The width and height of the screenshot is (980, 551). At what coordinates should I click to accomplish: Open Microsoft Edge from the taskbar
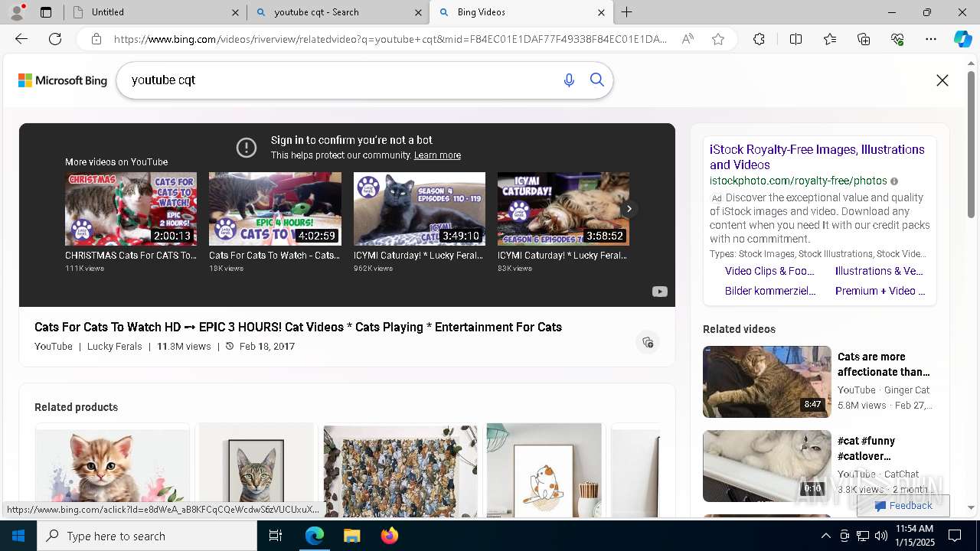tap(315, 536)
